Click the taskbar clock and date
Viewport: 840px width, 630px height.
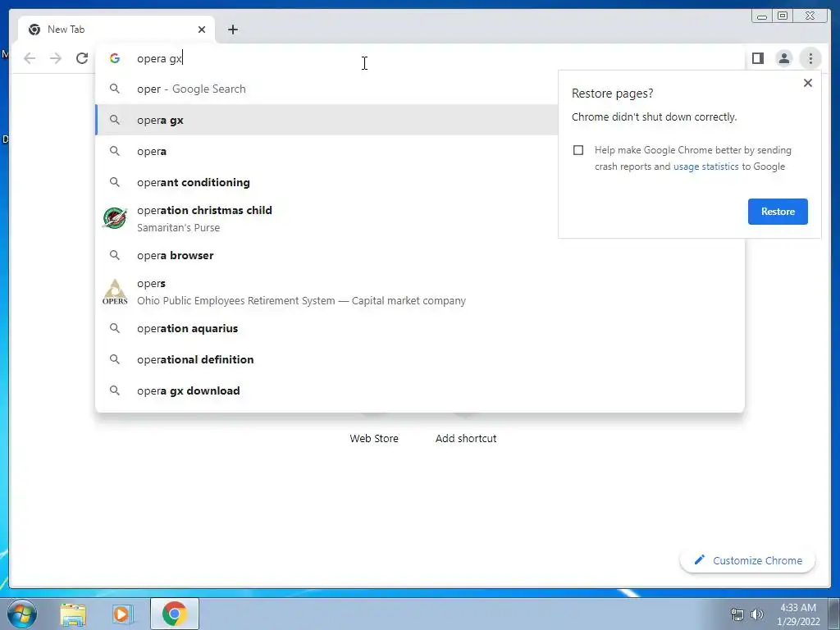798,614
